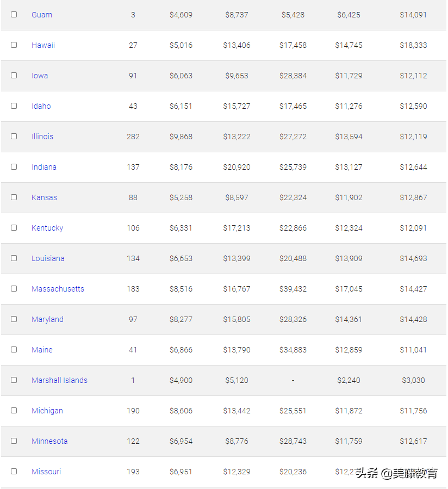Check the box next to Kansas
Viewport: 448px width, 489px height.
[14, 197]
